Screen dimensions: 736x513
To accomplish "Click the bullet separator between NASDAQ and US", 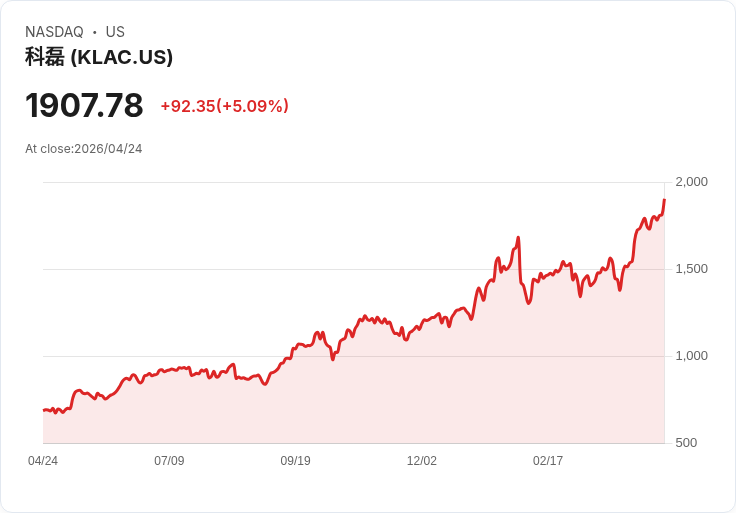I will click(x=95, y=32).
